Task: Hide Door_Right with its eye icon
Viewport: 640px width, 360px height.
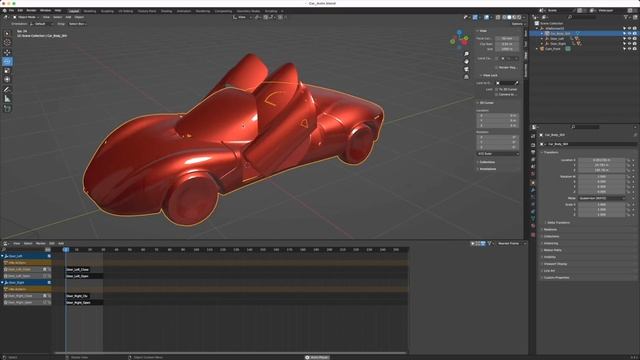Action: tap(629, 43)
